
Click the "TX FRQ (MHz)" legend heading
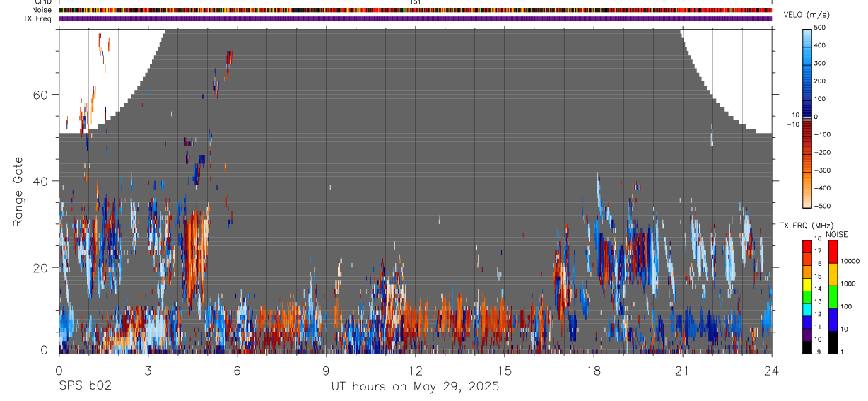807,226
